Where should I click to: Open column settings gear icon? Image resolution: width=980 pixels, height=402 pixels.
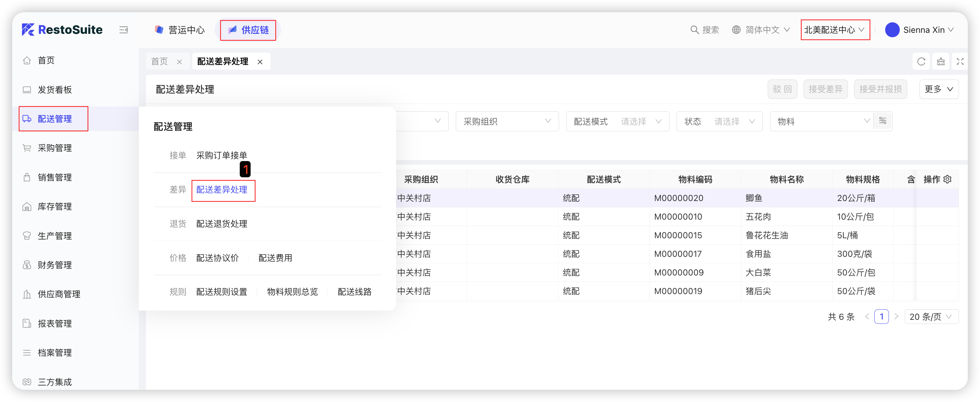(x=948, y=179)
